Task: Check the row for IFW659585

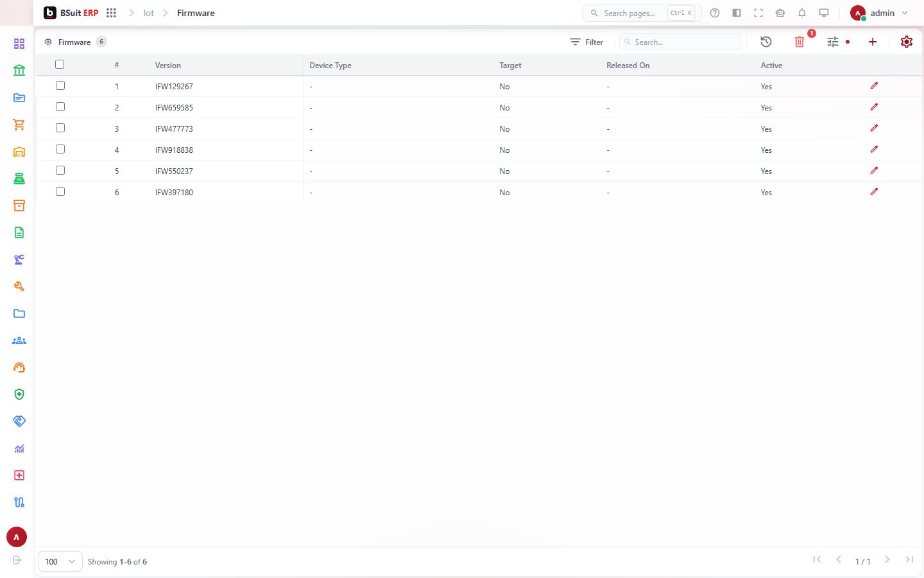Action: click(x=60, y=107)
